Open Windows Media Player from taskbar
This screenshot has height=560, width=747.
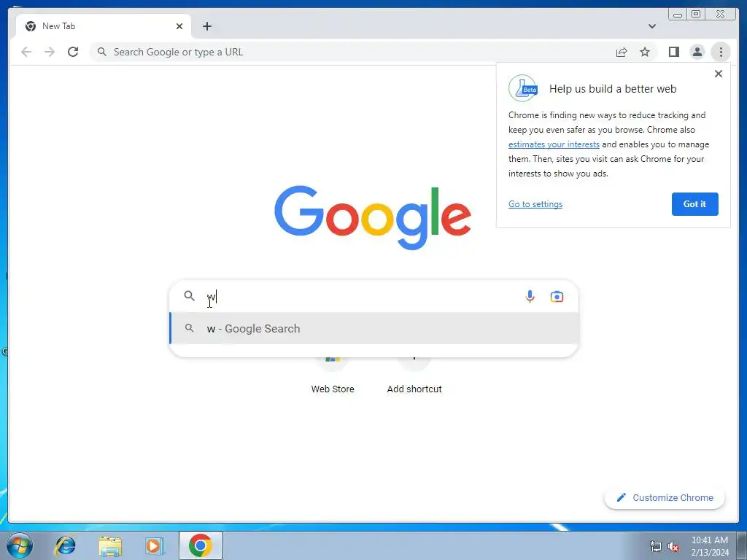click(x=154, y=545)
